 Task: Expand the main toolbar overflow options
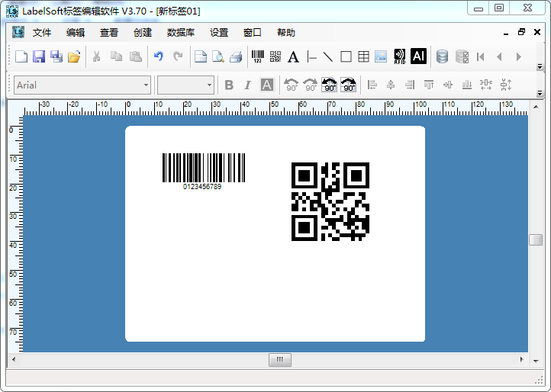540,66
